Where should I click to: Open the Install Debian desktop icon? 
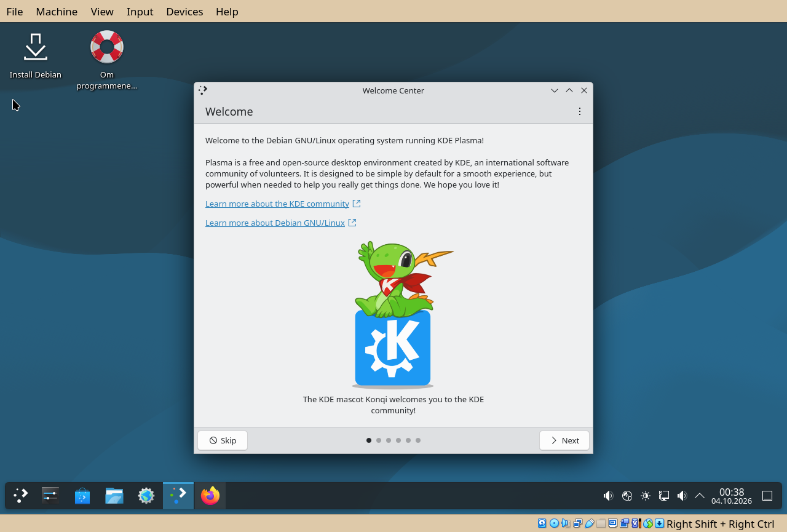36,55
